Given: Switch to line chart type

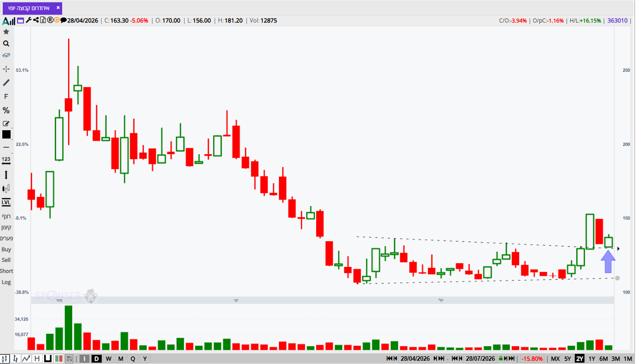Looking at the screenshot, I should coord(26,358).
